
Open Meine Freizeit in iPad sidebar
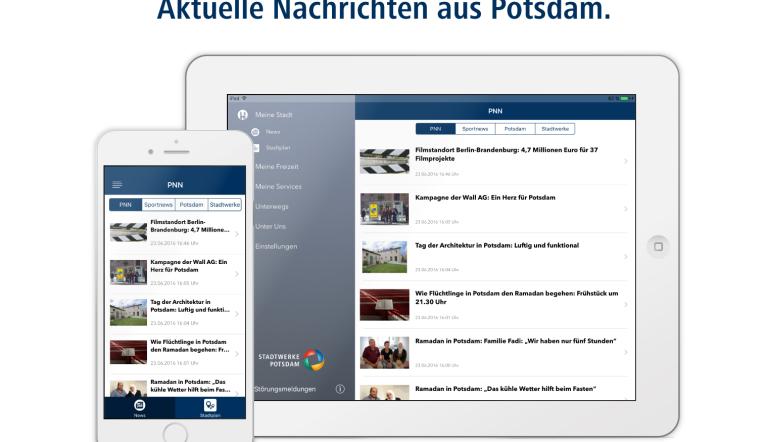(277, 167)
